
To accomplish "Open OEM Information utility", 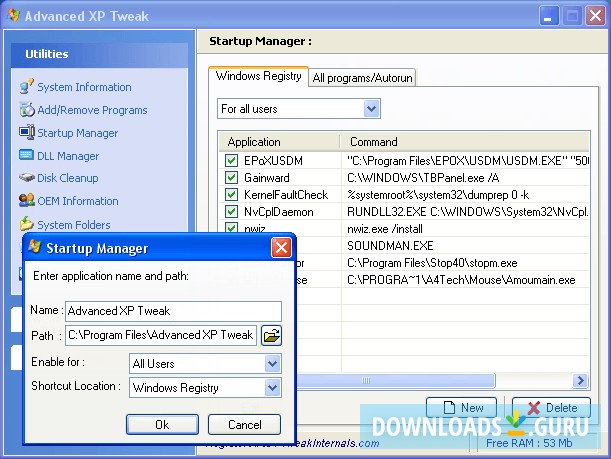I will pyautogui.click(x=78, y=201).
